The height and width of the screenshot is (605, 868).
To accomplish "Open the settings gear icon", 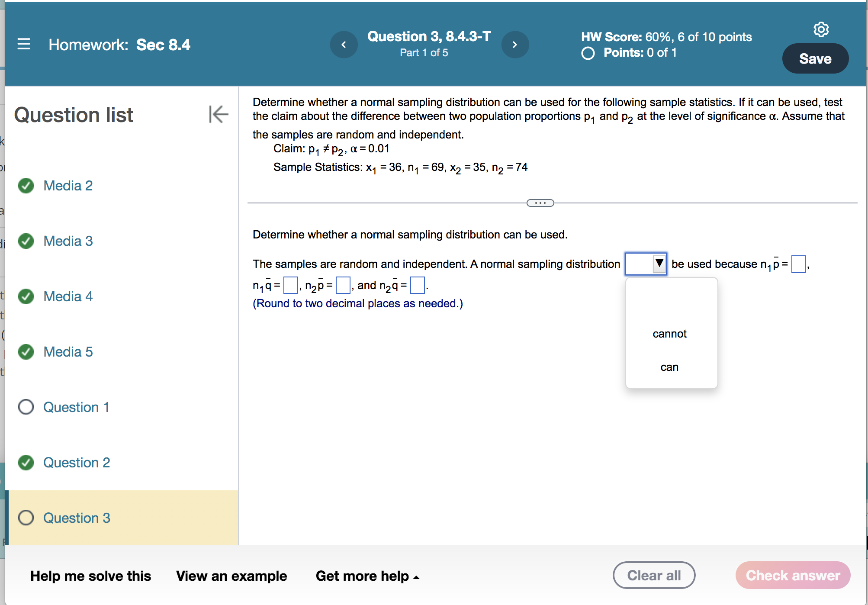I will pyautogui.click(x=821, y=29).
